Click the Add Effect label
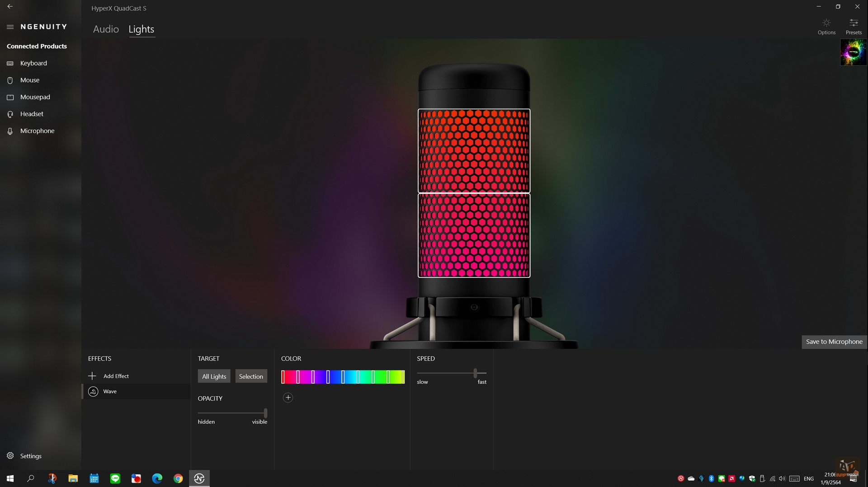Screen dimensions: 868x487 [x=116, y=376]
